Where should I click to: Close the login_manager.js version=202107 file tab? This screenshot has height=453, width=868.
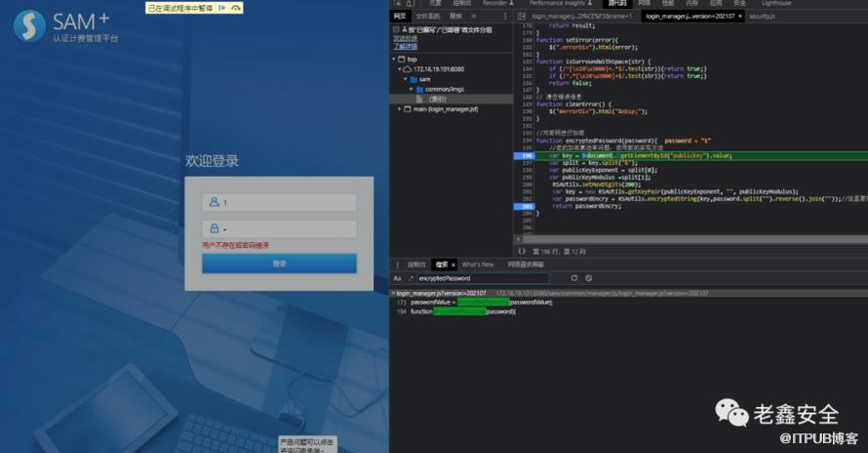point(739,17)
